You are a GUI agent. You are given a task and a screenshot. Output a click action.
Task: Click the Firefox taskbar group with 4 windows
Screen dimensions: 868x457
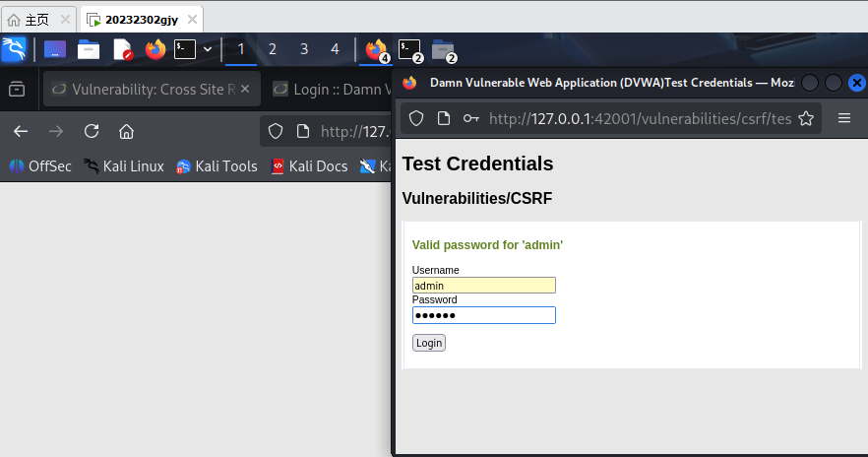377,50
